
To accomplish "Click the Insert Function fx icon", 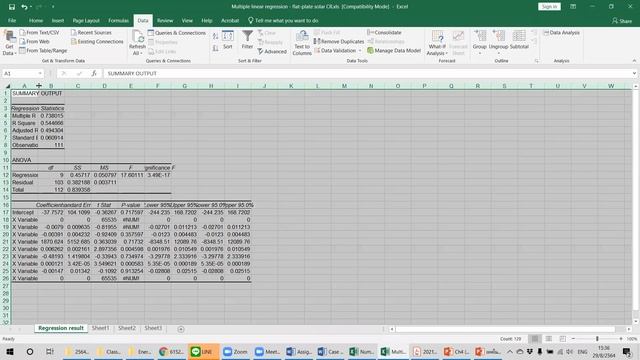I will [94, 73].
